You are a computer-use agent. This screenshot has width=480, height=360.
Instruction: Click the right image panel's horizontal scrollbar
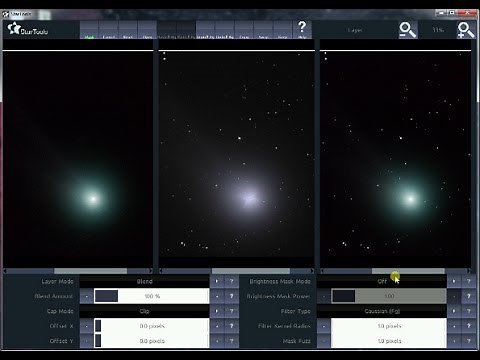396,271
